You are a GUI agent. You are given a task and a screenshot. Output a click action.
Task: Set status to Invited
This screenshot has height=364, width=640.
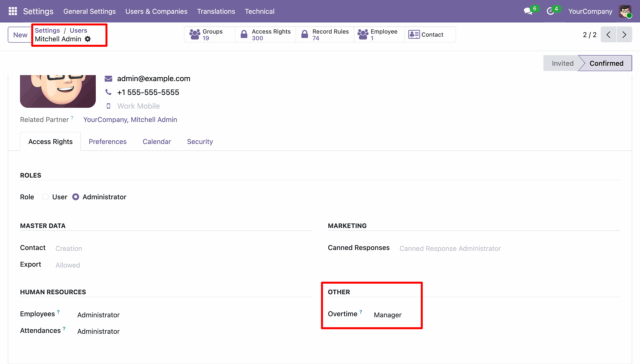tap(562, 63)
